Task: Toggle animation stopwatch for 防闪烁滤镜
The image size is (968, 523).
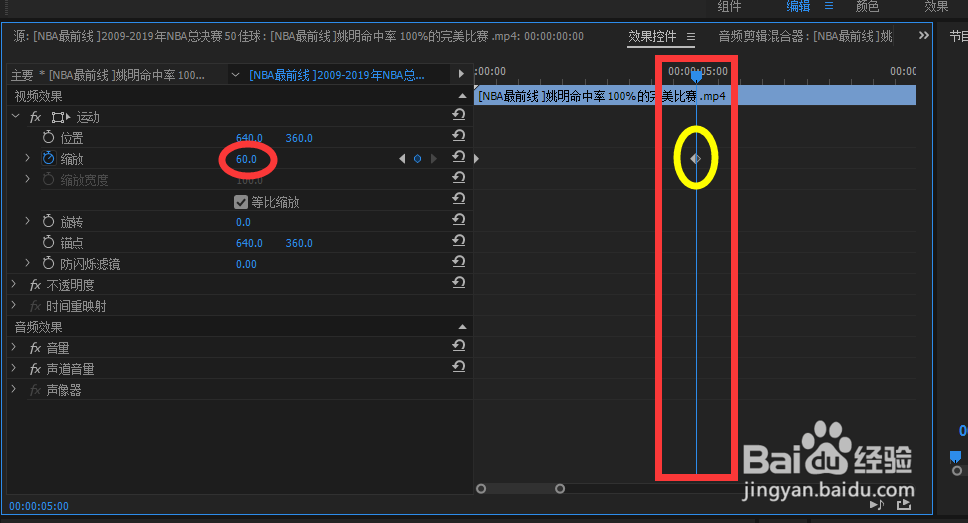Action: pos(48,263)
